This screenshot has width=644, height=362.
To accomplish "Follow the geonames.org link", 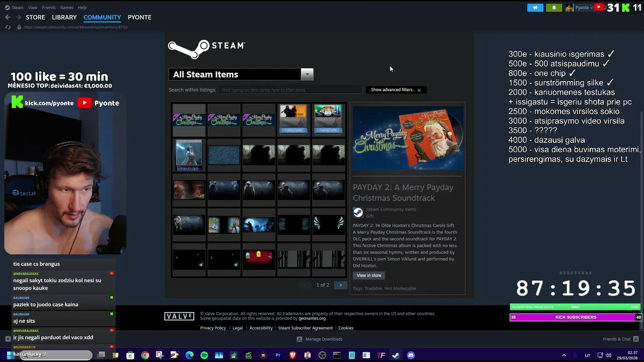I will tap(312, 318).
